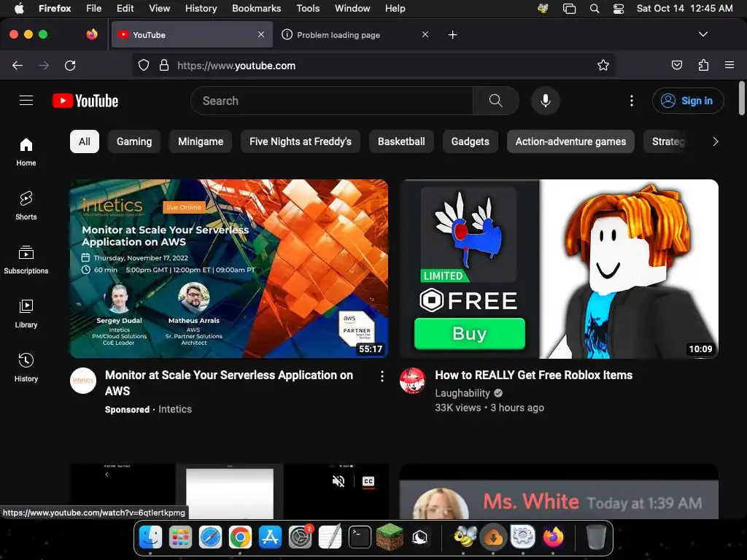
Task: Go back with browser back arrow
Action: click(18, 65)
